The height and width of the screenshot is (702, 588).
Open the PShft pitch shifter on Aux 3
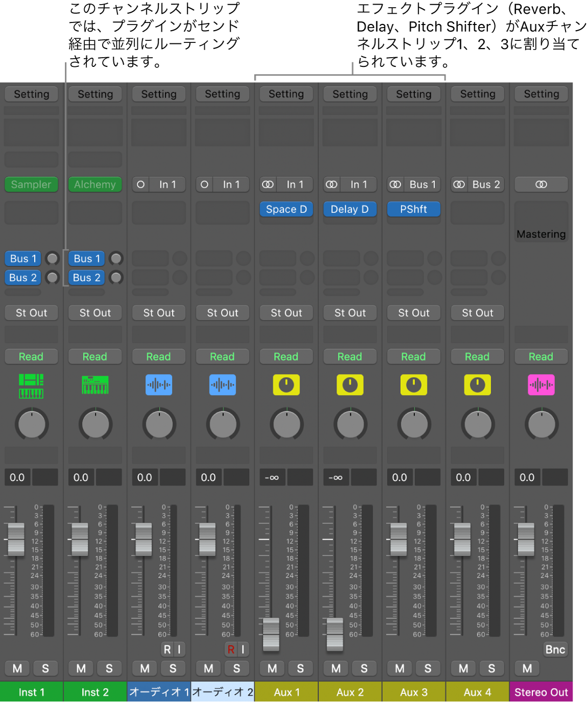(x=413, y=209)
